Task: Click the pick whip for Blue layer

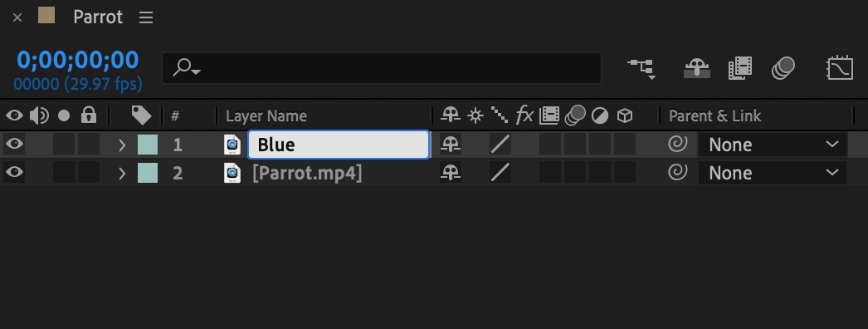Action: [678, 145]
